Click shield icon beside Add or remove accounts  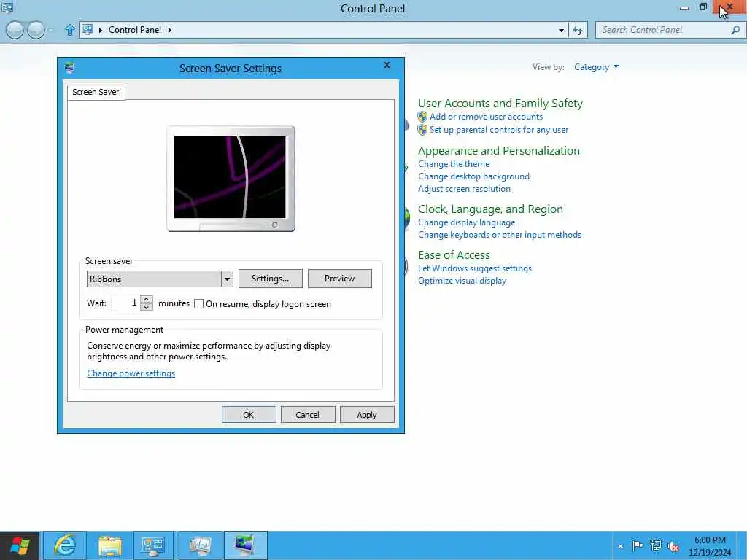pos(422,117)
